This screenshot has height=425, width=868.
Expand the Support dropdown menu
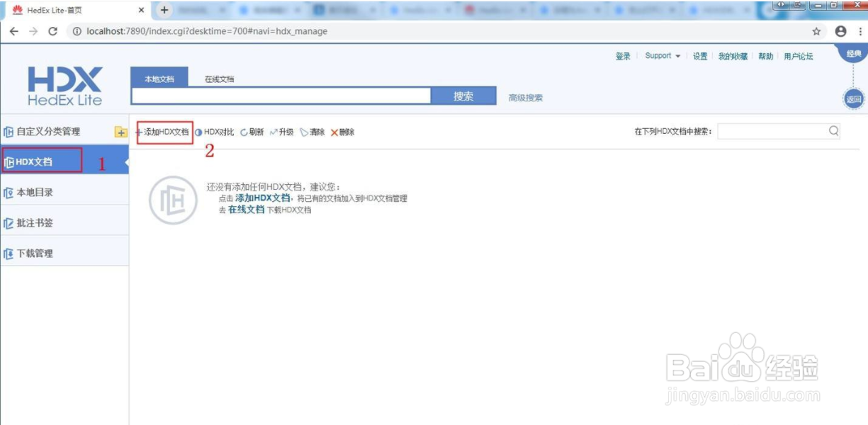tap(663, 56)
